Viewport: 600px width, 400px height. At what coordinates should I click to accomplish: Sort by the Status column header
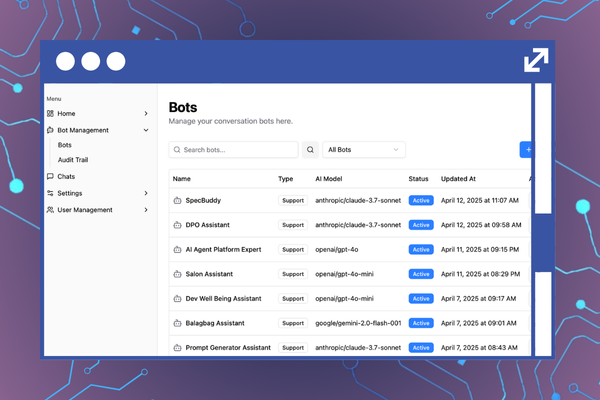click(x=418, y=179)
